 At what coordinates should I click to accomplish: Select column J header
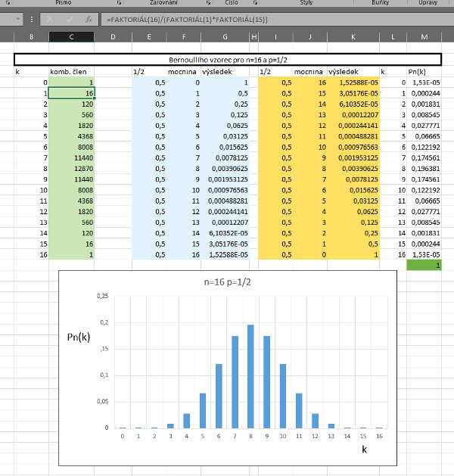coord(309,37)
